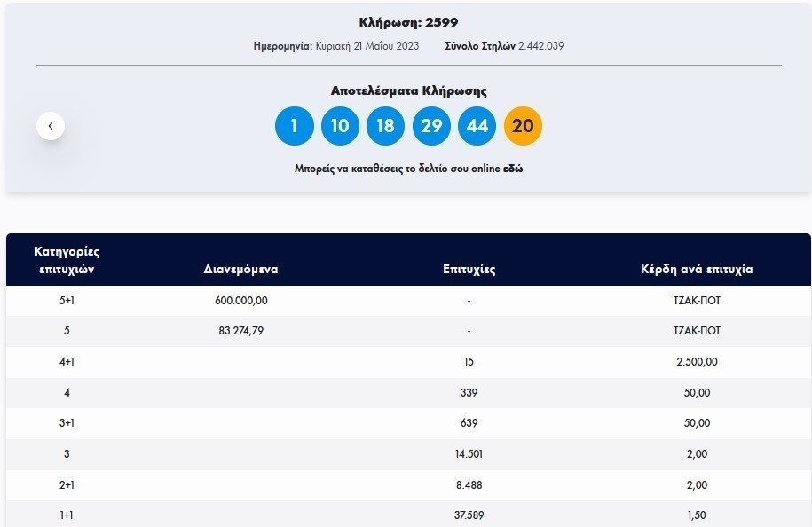The width and height of the screenshot is (812, 527).
Task: Click the 'Επιτυχίες' column header
Action: click(469, 269)
